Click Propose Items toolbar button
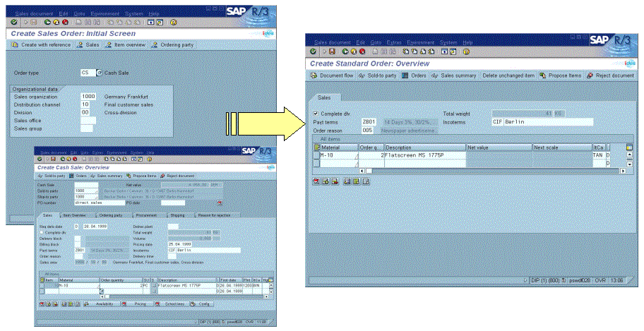Screen dimensions: 644x331 point(560,76)
